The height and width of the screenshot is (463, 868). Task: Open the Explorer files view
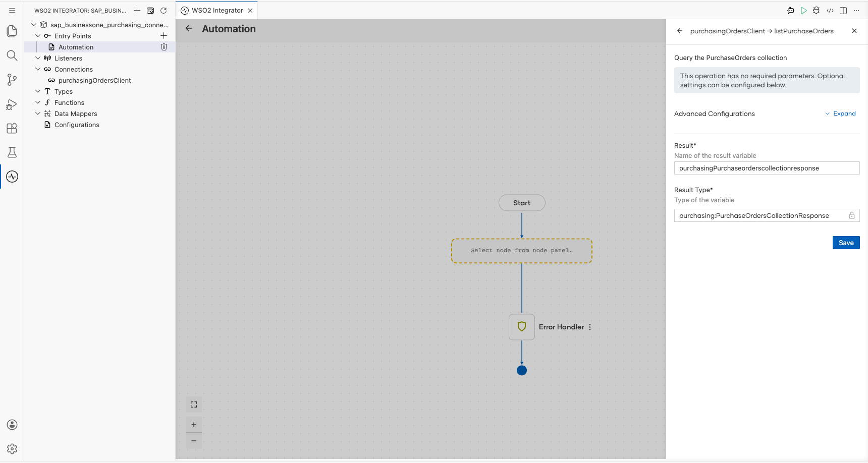click(x=12, y=31)
